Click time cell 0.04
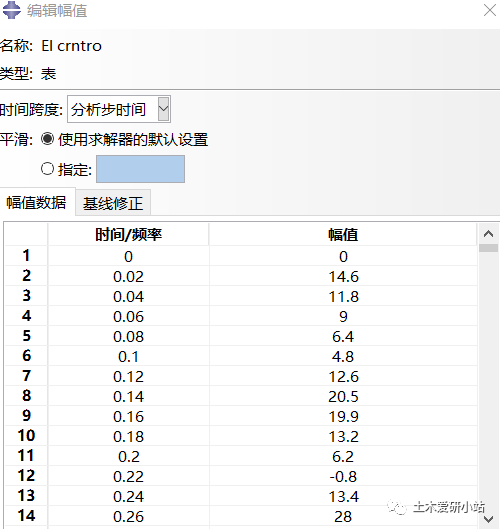 128,296
